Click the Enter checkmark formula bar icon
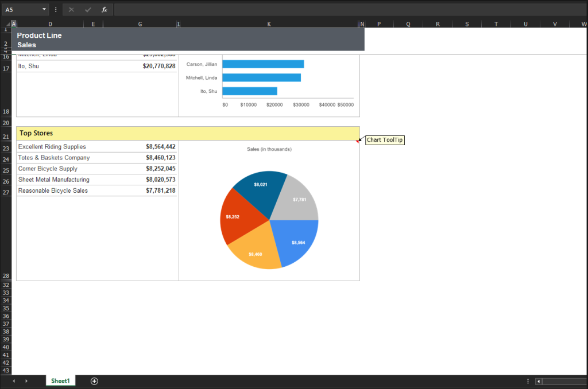The width and height of the screenshot is (588, 389). point(88,10)
